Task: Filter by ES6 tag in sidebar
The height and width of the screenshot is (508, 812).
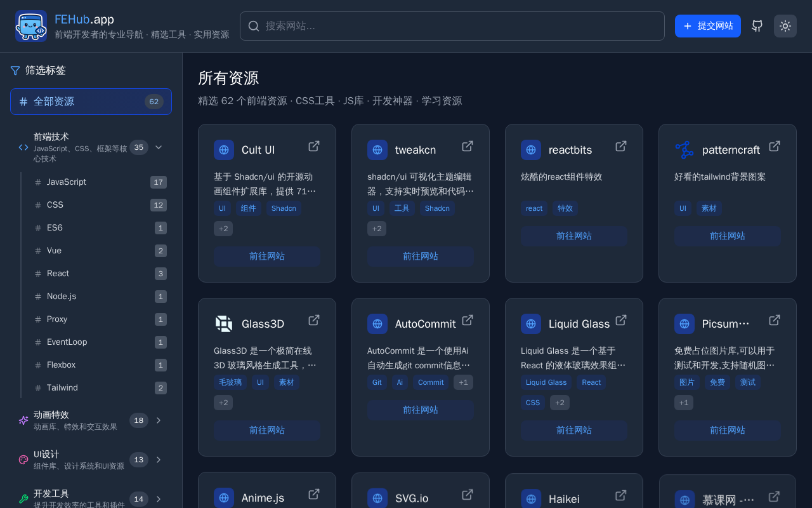Action: [x=101, y=228]
